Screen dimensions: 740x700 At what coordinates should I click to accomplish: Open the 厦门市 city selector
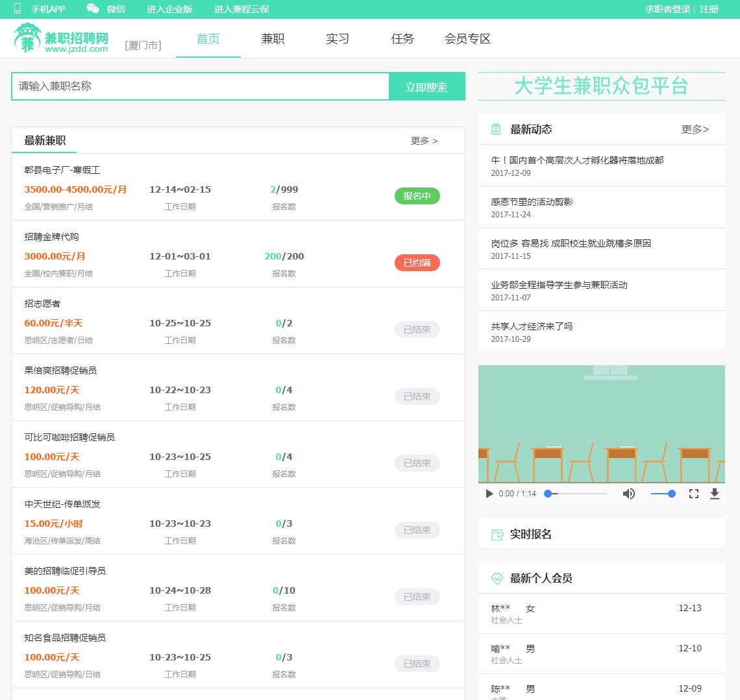143,45
